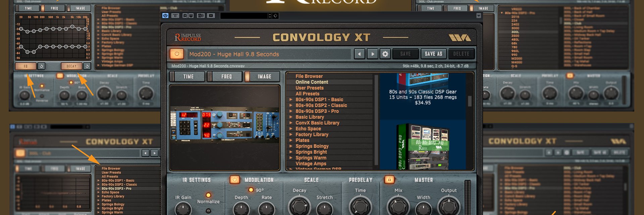This screenshot has width=644, height=215.
Task: Switch to the Time tab
Action: 187,77
